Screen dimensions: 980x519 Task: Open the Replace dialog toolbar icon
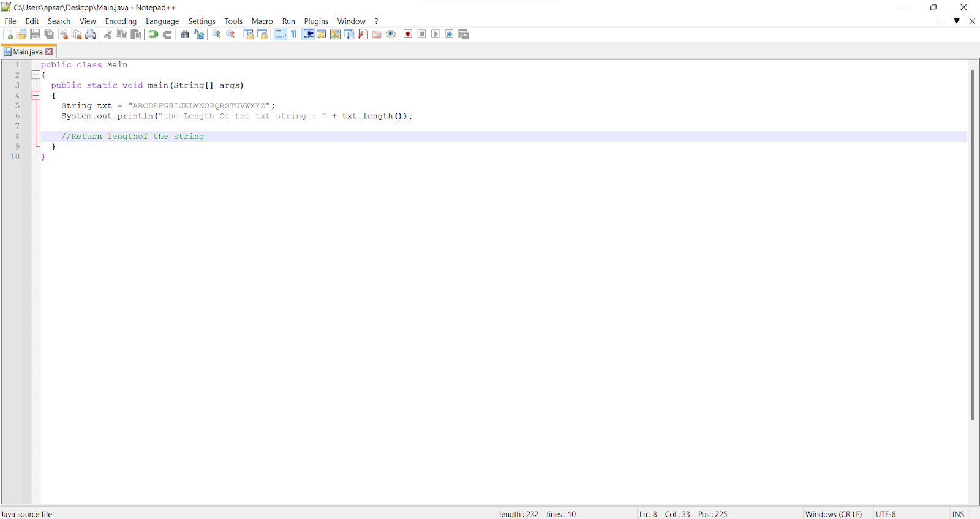pos(199,34)
